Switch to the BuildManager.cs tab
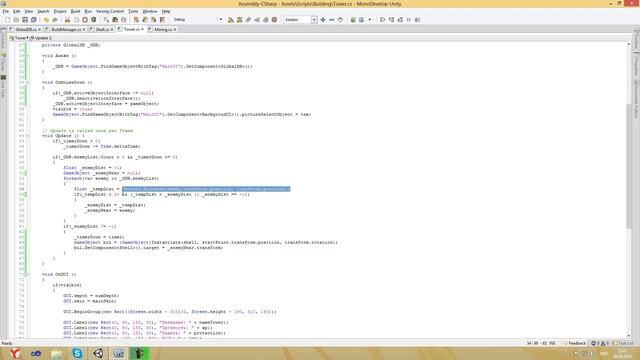This screenshot has width=640, height=360. (65, 29)
